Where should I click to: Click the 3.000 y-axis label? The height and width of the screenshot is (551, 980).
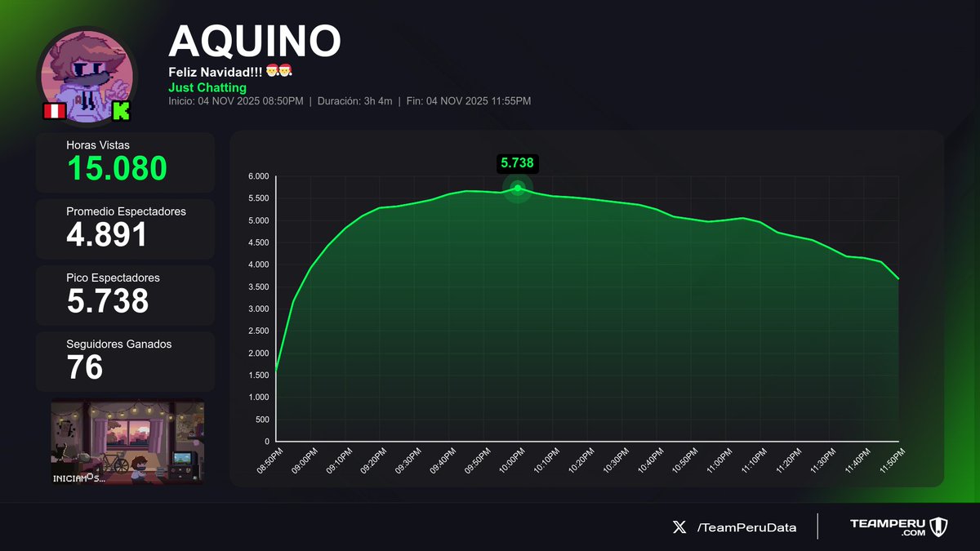pos(258,309)
